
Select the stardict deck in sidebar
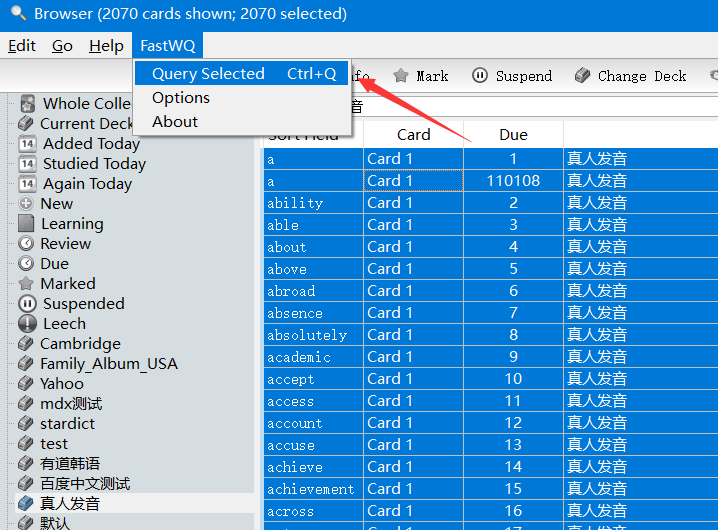(67, 424)
